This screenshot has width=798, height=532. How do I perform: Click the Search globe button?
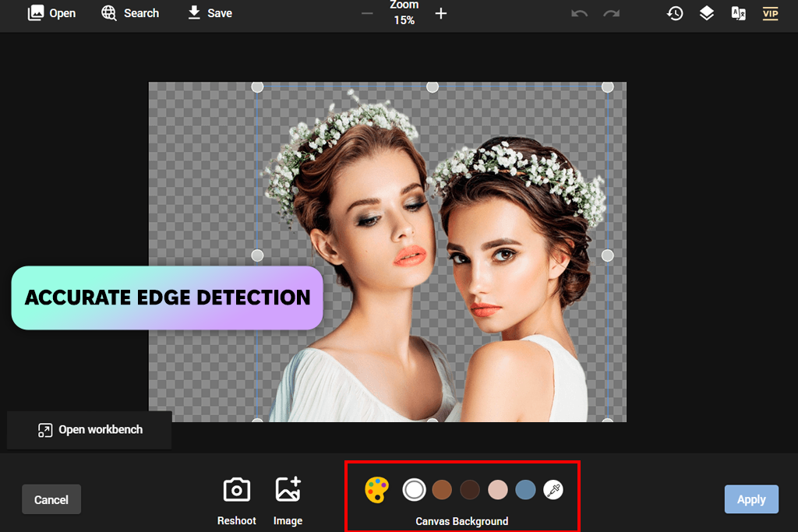(x=130, y=13)
